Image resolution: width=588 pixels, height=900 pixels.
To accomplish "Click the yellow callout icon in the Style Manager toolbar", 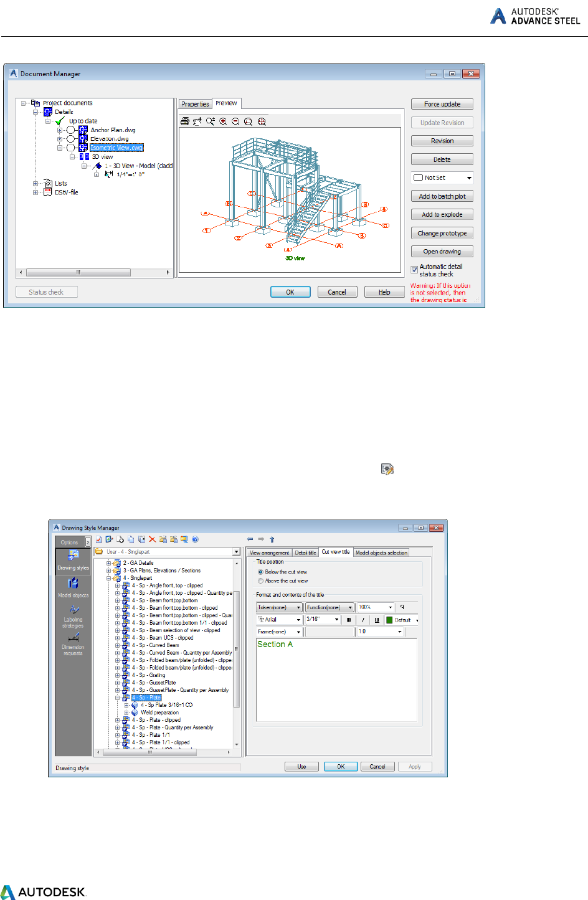I will click(x=184, y=539).
